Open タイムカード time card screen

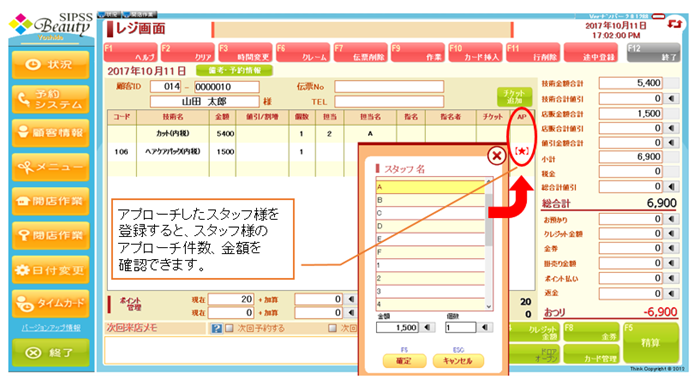[51, 304]
